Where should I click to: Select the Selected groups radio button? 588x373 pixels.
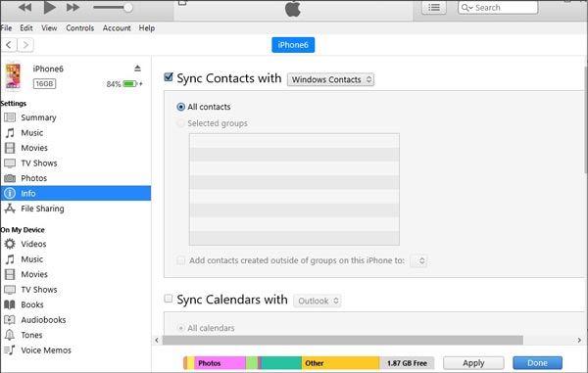tap(180, 123)
